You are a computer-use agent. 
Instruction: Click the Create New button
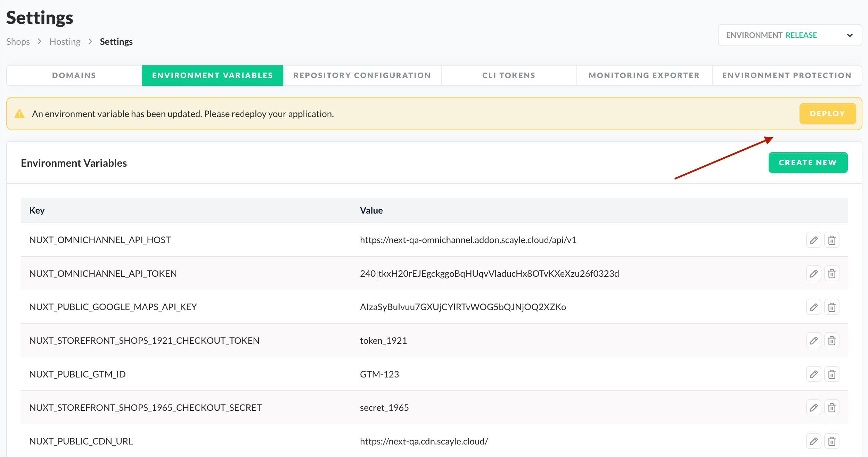(x=808, y=163)
